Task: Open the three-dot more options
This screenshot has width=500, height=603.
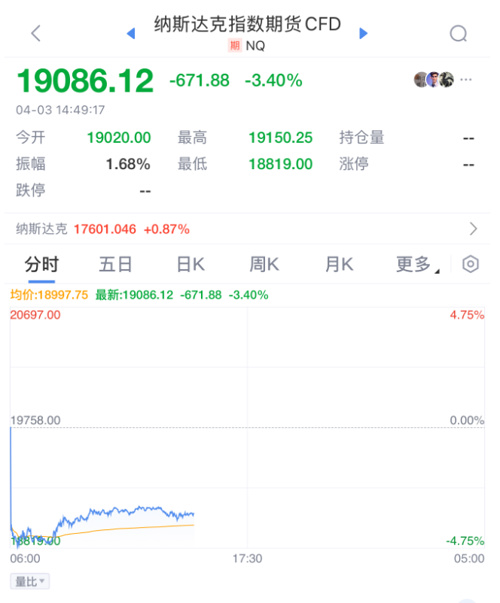Action: coord(466,80)
